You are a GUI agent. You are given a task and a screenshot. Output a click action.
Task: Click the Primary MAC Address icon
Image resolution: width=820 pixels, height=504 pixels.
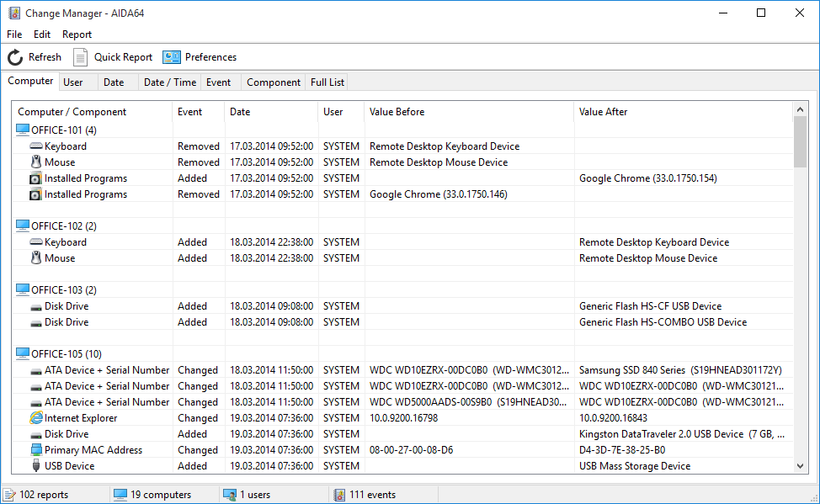click(36, 449)
